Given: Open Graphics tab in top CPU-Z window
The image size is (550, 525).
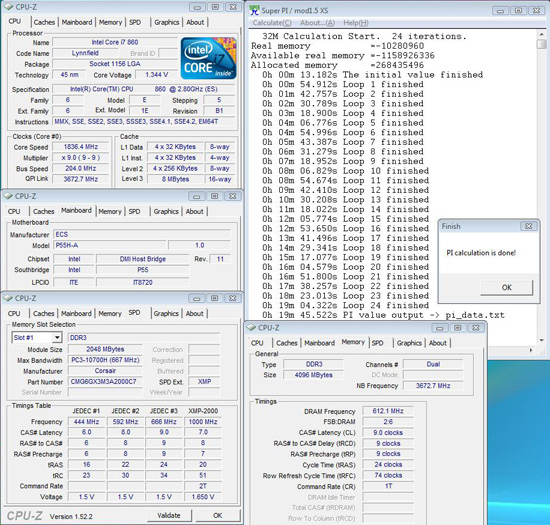Looking at the screenshot, I should click(x=167, y=22).
